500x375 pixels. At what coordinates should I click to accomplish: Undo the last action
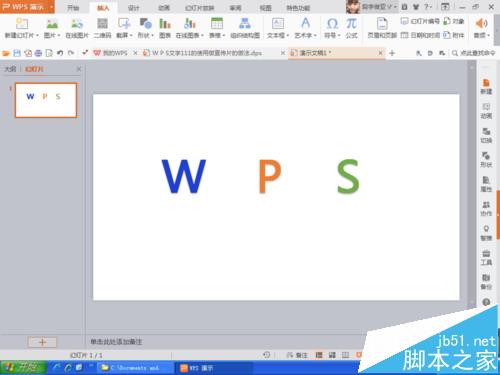(x=60, y=53)
